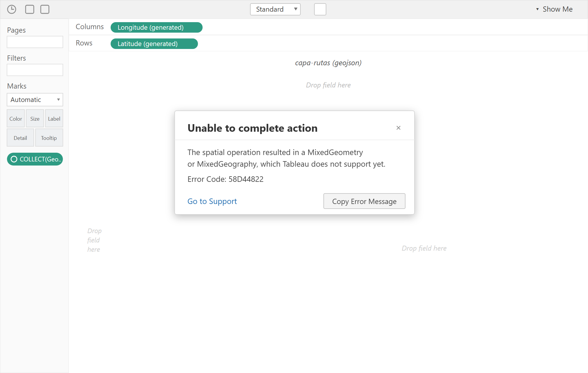This screenshot has width=588, height=373.
Task: Open the Tooltip marks card
Action: [x=49, y=138]
